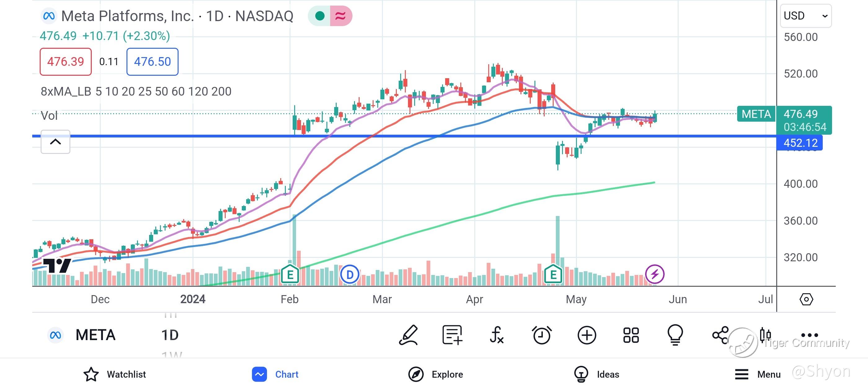This screenshot has width=868, height=391.
Task: Open the USD currency dropdown
Action: coord(805,16)
